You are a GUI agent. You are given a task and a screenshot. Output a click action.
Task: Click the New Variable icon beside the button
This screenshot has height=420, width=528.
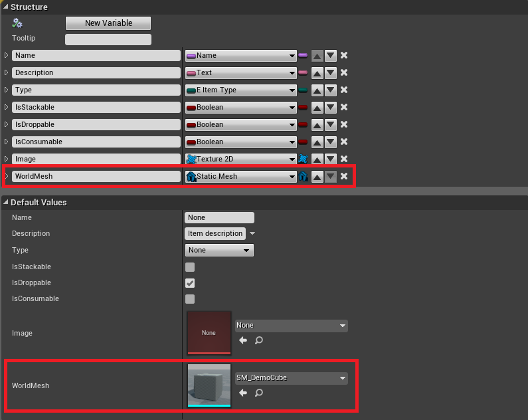(18, 23)
